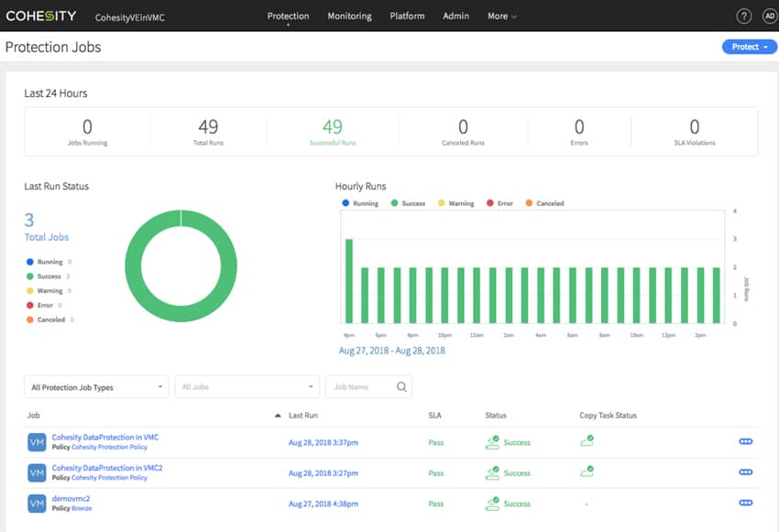
Task: Click the red Error legend dot in Last Run Status
Action: [30, 305]
